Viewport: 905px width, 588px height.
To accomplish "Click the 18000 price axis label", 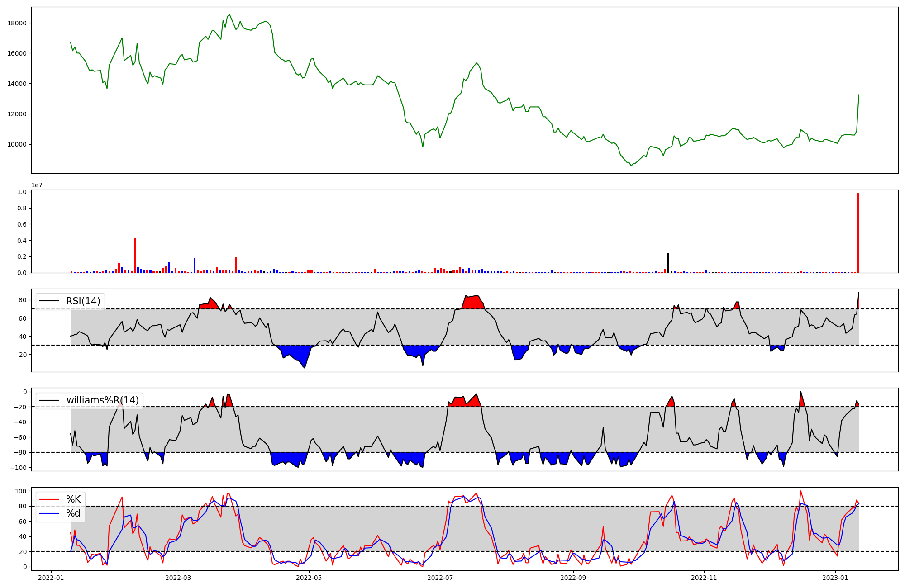I will (x=17, y=23).
